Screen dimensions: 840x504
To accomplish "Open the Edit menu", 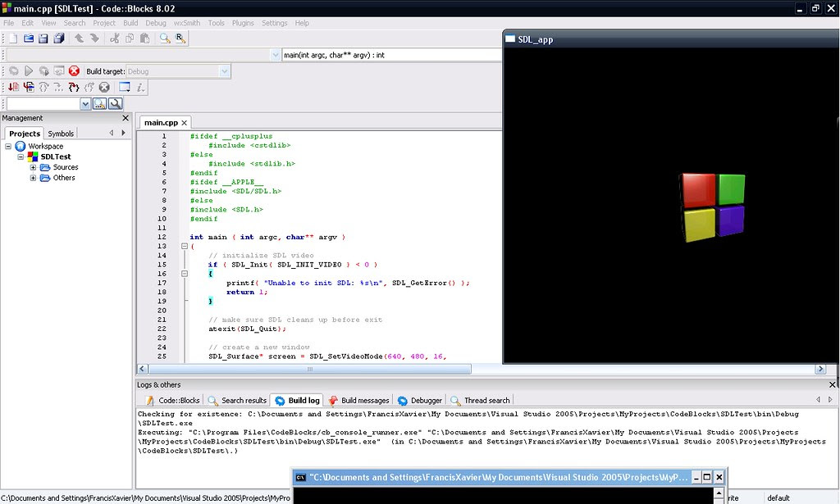I will 27,23.
